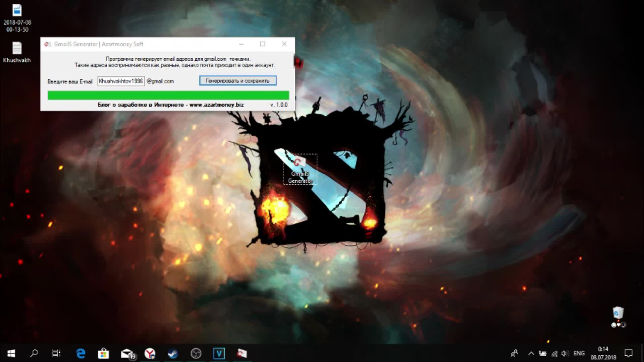Open the Windows Start menu
The image size is (644, 362).
point(11,353)
